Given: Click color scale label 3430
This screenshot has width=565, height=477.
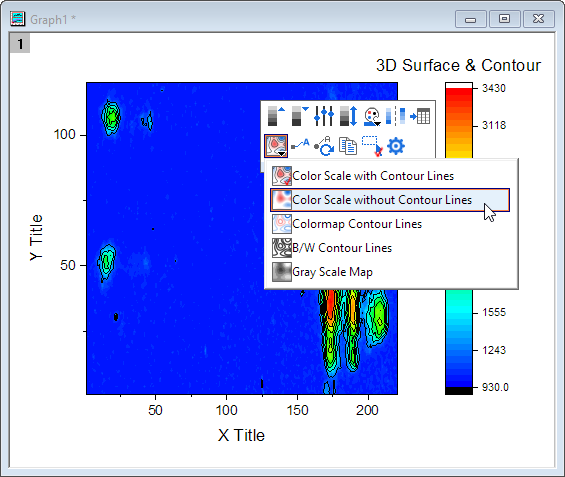Looking at the screenshot, I should click(494, 88).
